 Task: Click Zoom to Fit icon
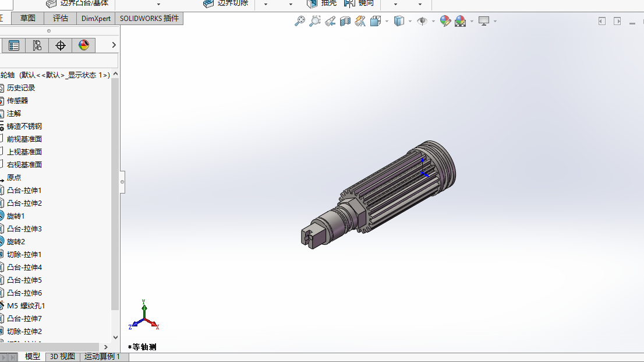pos(300,21)
